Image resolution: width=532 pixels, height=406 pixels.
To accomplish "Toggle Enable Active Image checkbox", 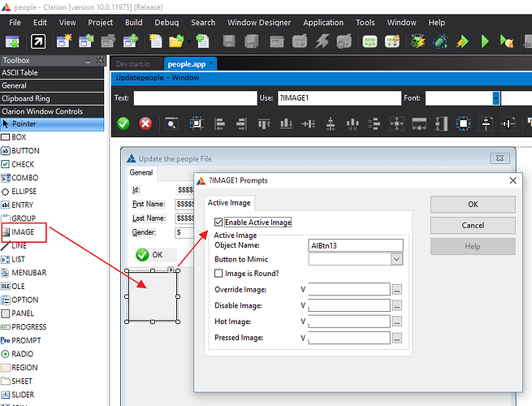I will (218, 222).
